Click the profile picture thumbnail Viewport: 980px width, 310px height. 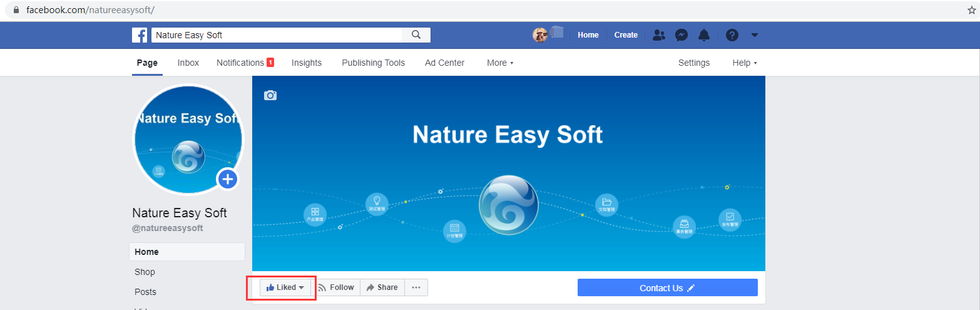coord(188,139)
